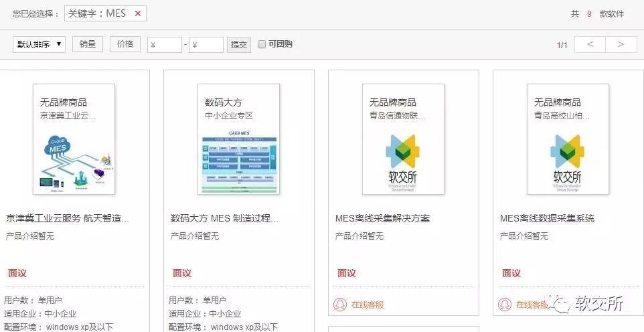Go to the previous results page arrow
Viewport: 644px width, 332px height.
(590, 44)
